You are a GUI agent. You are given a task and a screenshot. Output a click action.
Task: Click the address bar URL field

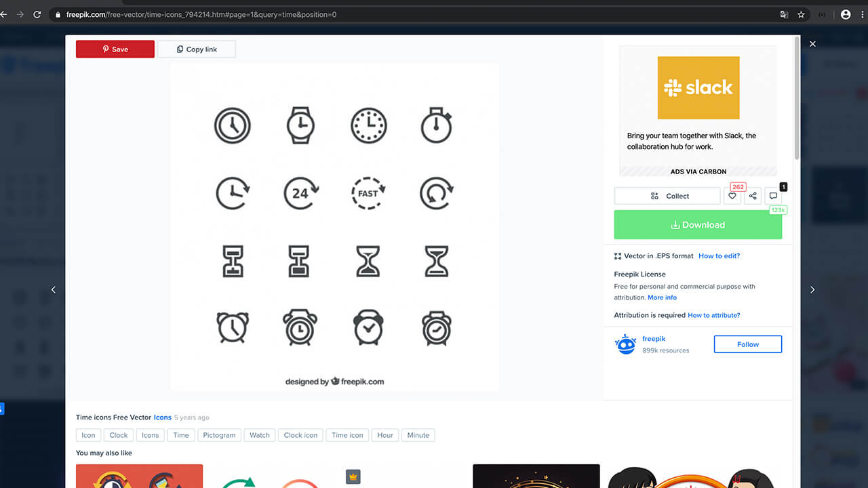click(x=407, y=14)
